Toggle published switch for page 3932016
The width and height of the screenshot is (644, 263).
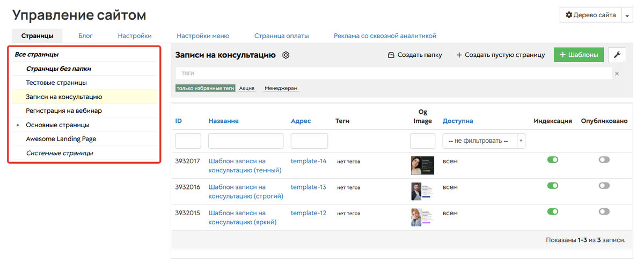[604, 185]
